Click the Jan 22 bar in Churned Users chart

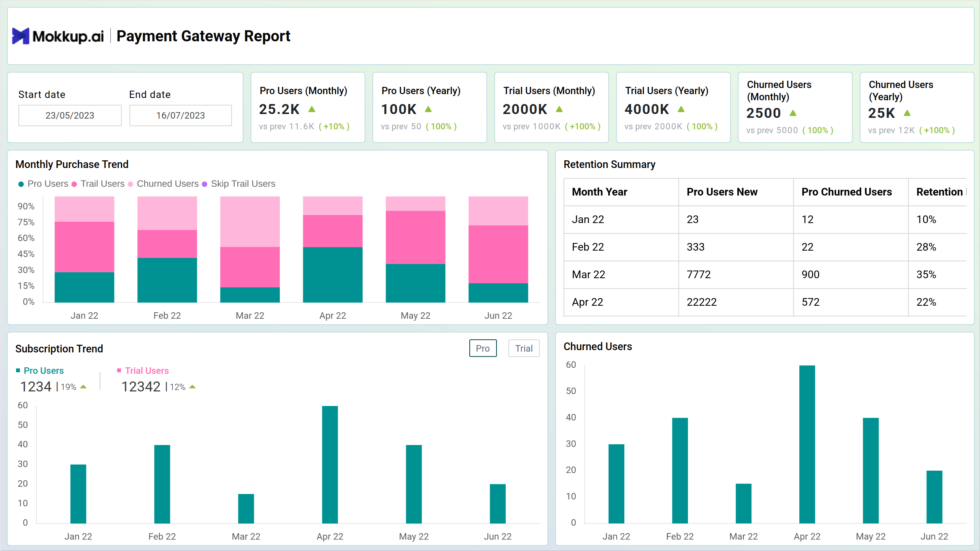616,484
